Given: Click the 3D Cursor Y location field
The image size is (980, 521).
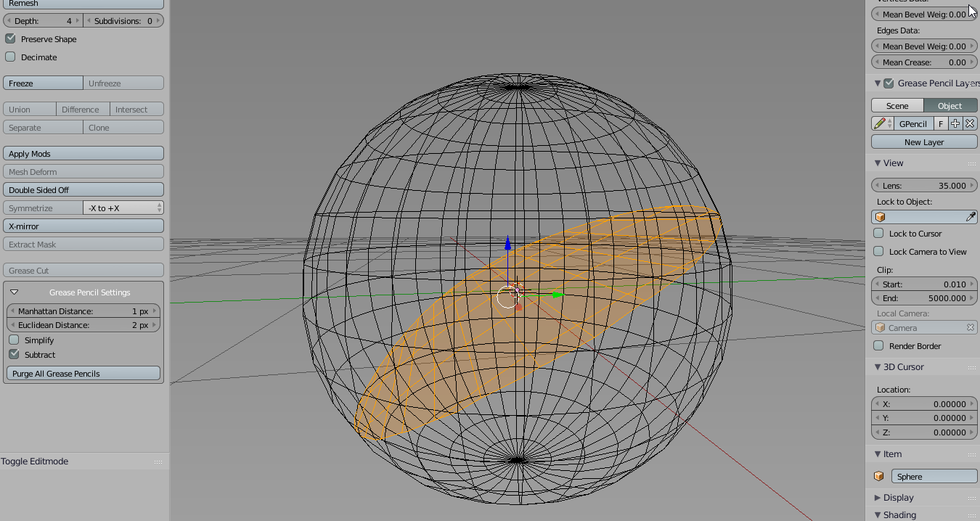Looking at the screenshot, I should [924, 418].
